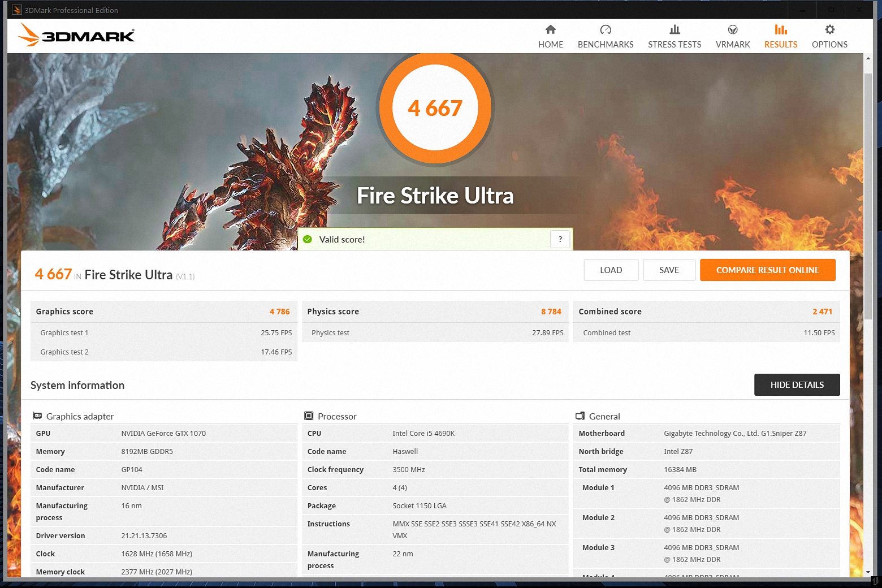Click the scrollbar up arrow
The height and width of the screenshot is (588, 882).
(868, 58)
